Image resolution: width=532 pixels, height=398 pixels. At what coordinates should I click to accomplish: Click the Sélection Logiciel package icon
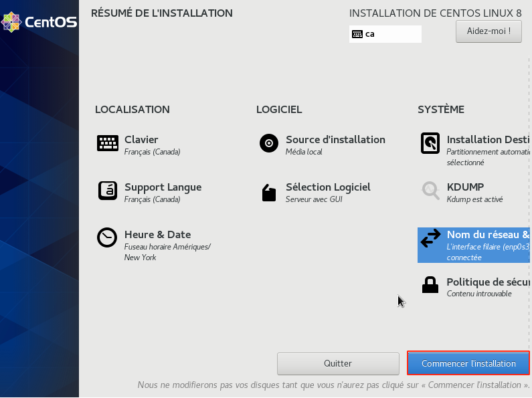[x=268, y=193]
